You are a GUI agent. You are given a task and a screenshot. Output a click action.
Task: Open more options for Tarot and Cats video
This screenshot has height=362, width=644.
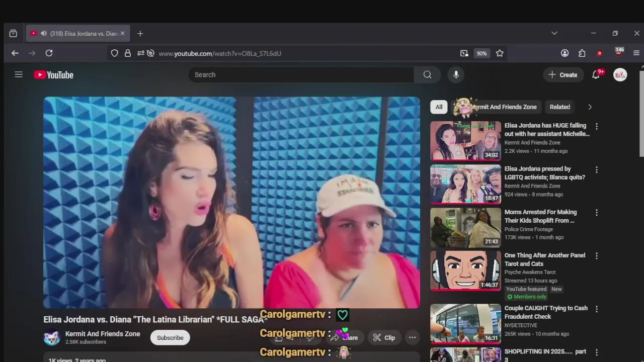click(597, 256)
